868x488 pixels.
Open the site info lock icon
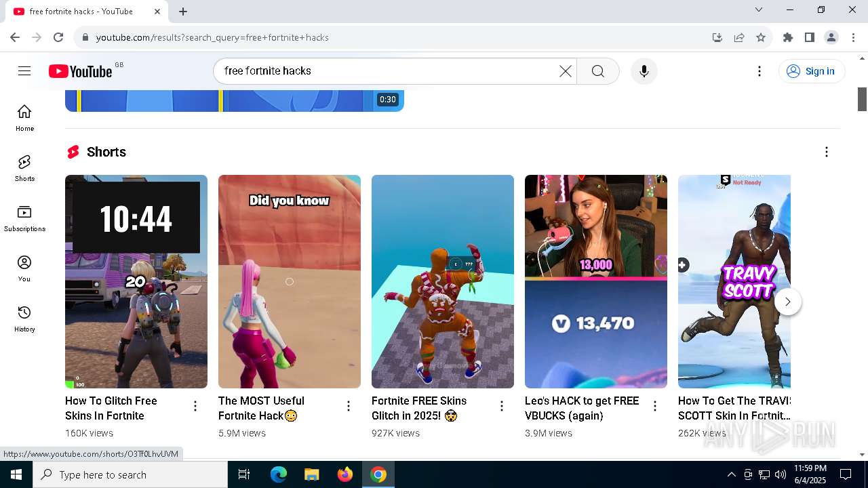click(85, 37)
